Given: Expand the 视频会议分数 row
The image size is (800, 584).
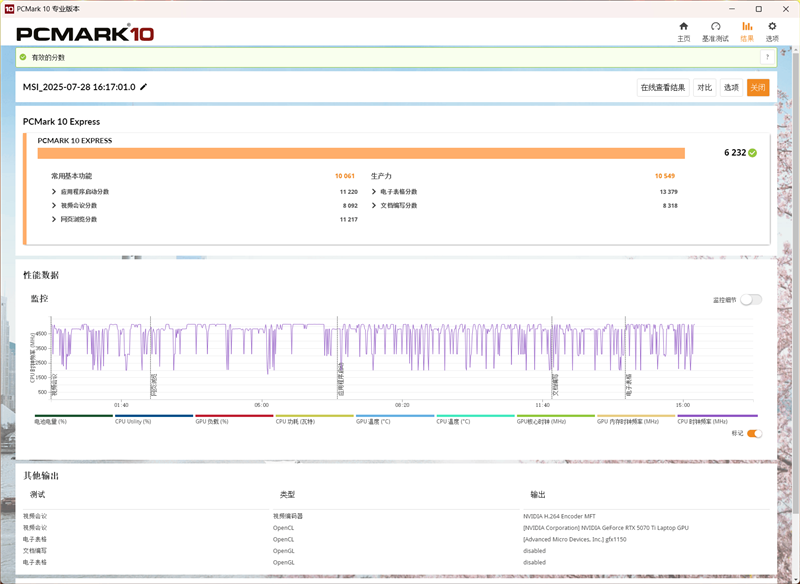Looking at the screenshot, I should (54, 205).
